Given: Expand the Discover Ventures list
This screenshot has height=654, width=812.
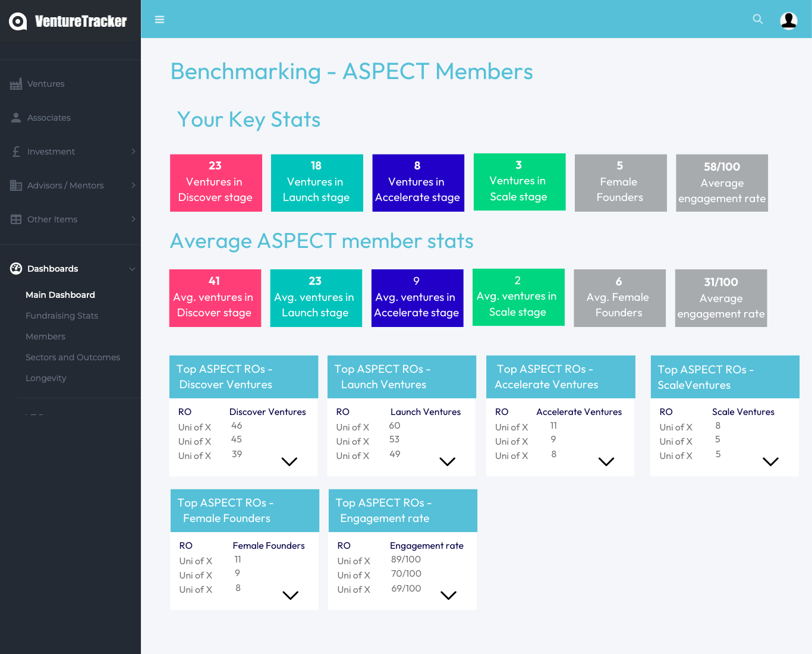Looking at the screenshot, I should coord(289,461).
